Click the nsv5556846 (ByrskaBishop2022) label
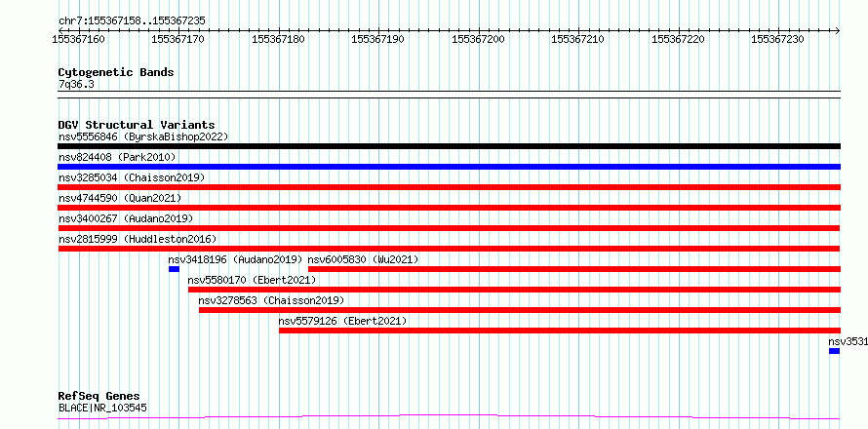The image size is (868, 429). (143, 136)
